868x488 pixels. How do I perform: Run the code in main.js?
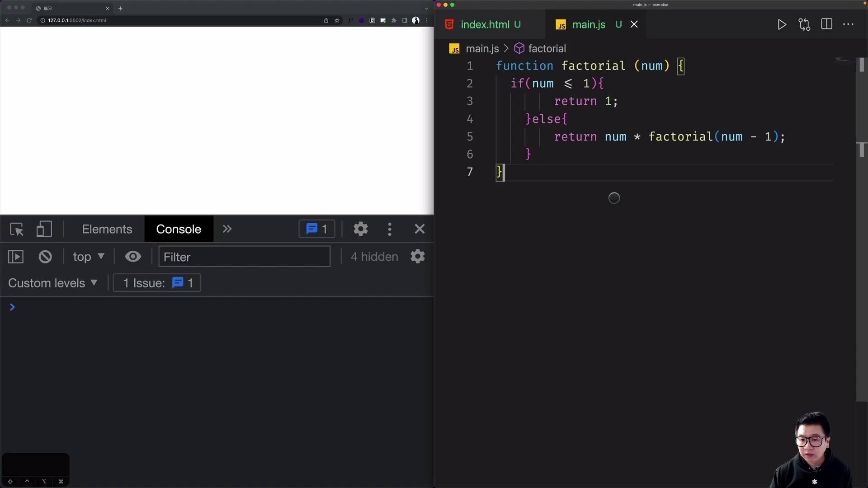782,24
